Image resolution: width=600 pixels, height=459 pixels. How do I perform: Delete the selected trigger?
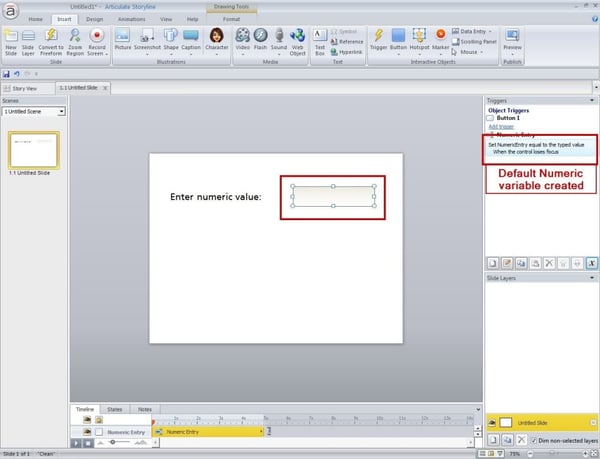pos(549,263)
